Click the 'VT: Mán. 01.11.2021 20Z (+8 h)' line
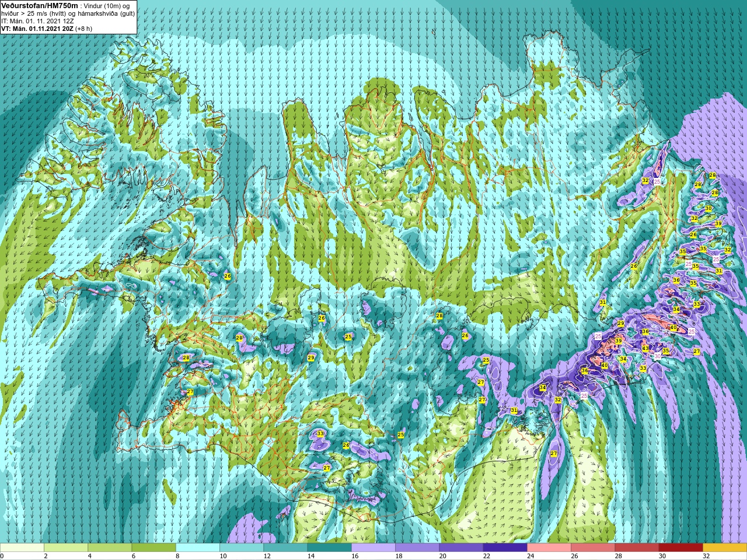 47,29
